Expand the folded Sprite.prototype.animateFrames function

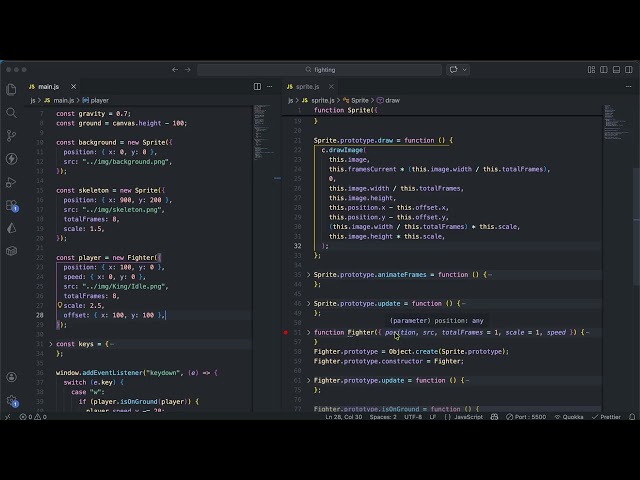coord(309,275)
